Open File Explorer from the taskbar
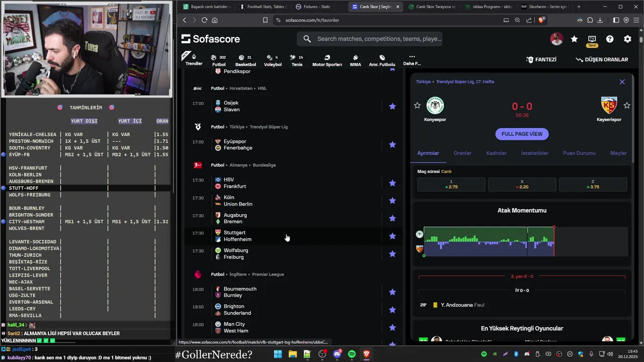The width and height of the screenshot is (644, 362). 292,354
